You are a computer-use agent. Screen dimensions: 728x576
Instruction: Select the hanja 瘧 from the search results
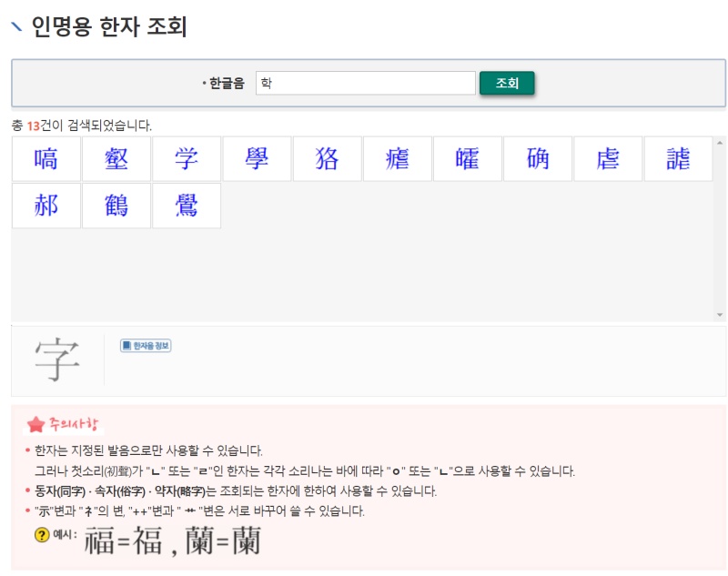pyautogui.click(x=396, y=157)
